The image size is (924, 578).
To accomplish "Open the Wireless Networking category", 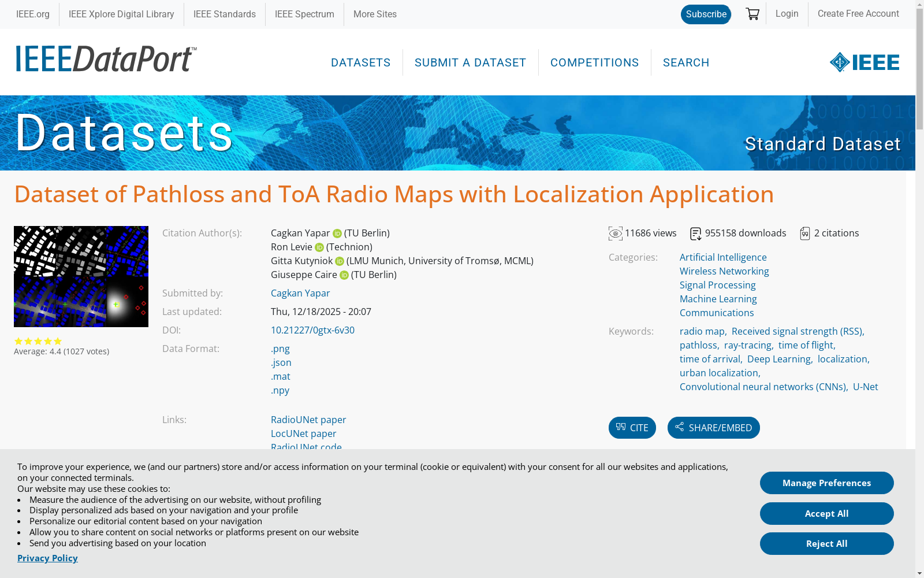I will (724, 271).
